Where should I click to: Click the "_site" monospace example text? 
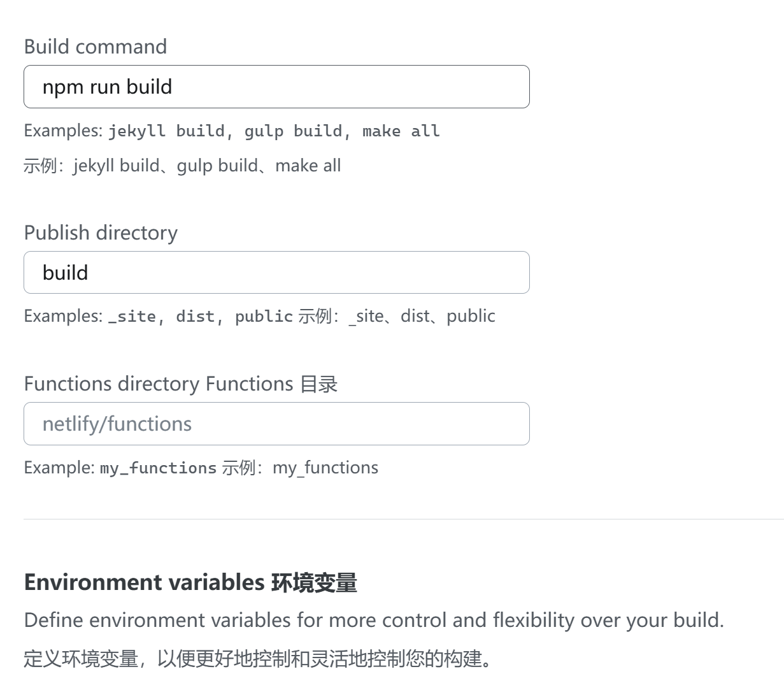click(132, 317)
